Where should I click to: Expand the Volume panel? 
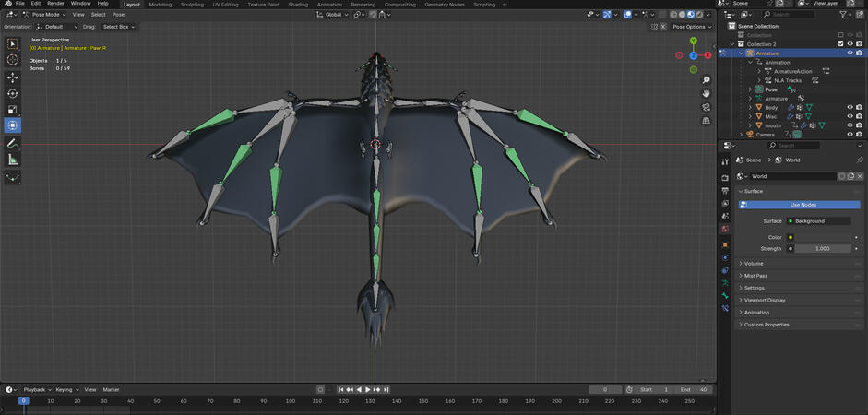(754, 264)
